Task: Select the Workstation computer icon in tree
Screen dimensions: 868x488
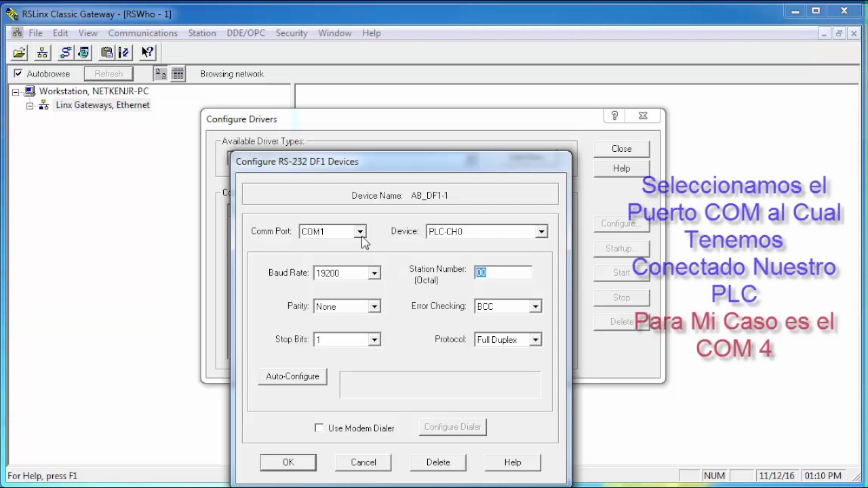Action: pyautogui.click(x=30, y=91)
